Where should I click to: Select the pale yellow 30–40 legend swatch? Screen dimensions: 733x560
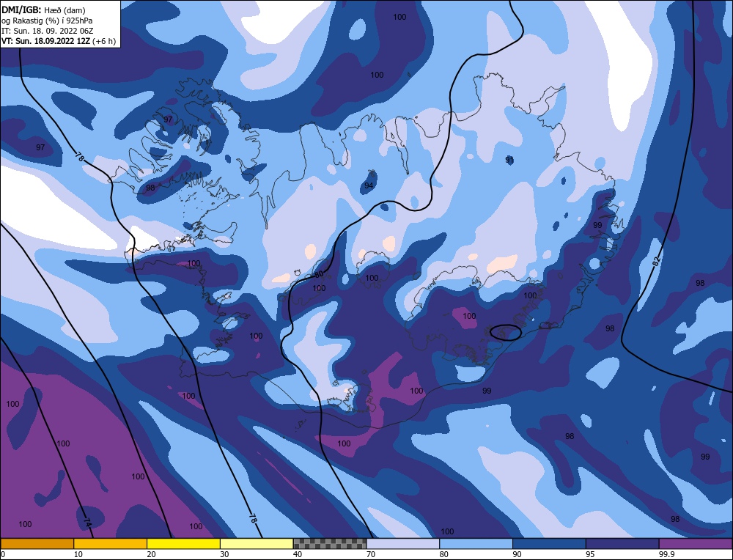pyautogui.click(x=257, y=543)
